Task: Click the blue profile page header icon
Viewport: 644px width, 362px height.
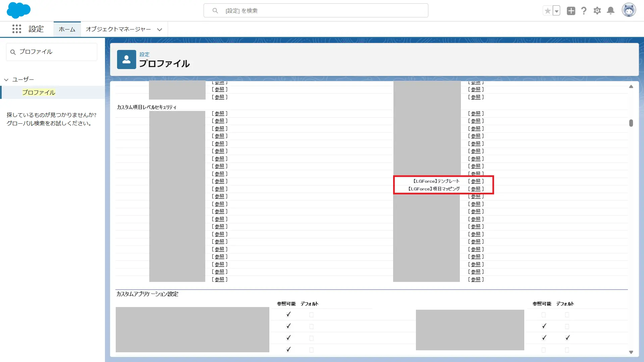Action: 126,60
